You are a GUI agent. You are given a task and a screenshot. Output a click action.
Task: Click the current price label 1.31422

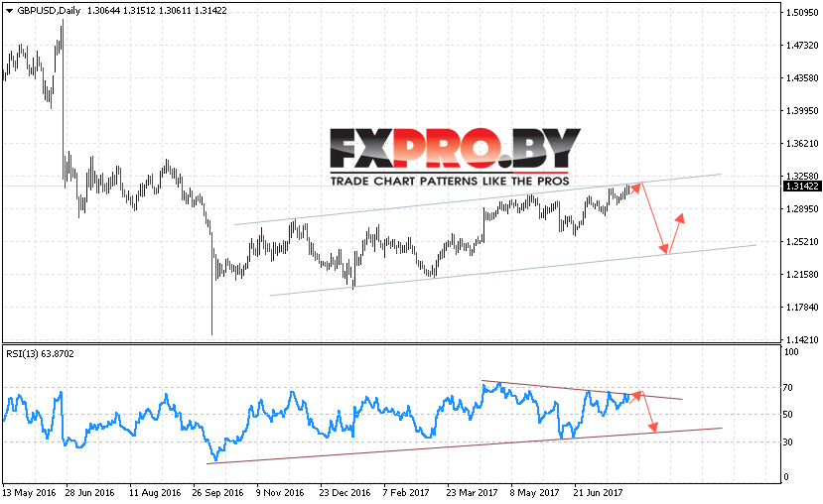[x=802, y=187]
